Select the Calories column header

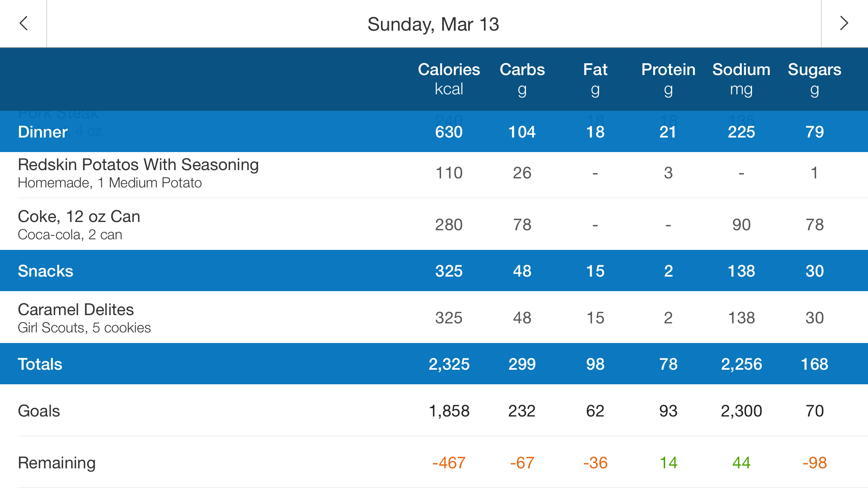[449, 79]
